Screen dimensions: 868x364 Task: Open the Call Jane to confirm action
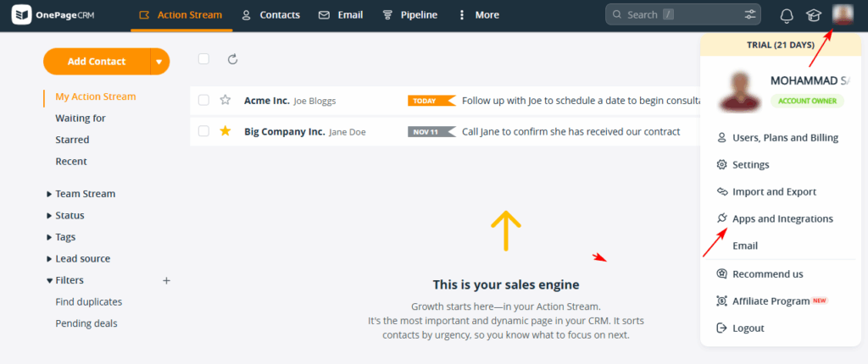(x=570, y=132)
